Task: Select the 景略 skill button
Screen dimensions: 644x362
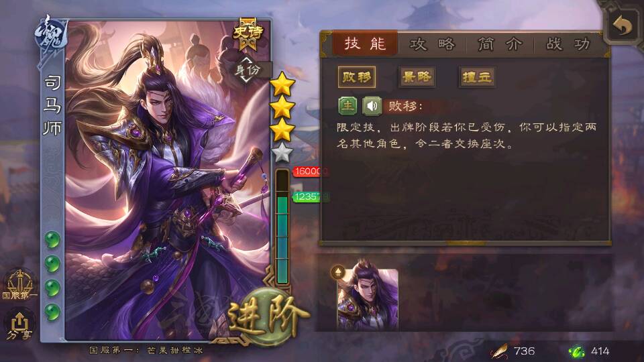Action: pos(417,77)
